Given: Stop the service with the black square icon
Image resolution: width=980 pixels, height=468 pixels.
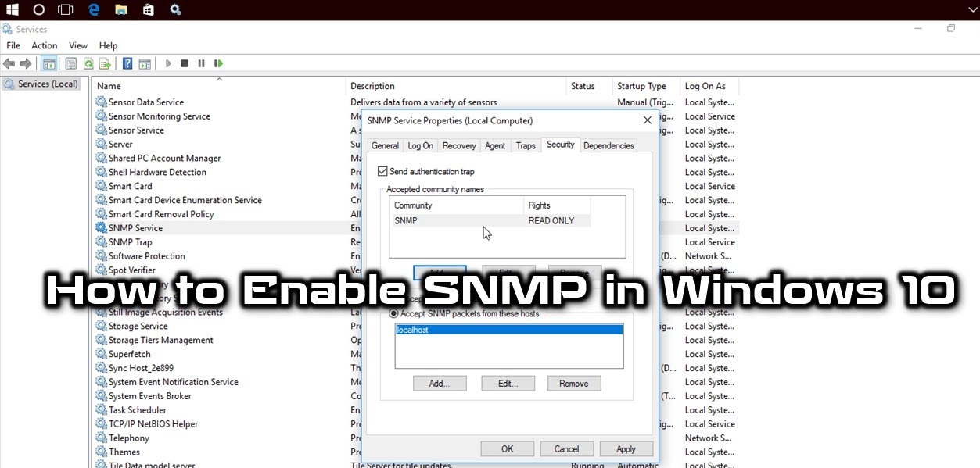Looking at the screenshot, I should [184, 63].
